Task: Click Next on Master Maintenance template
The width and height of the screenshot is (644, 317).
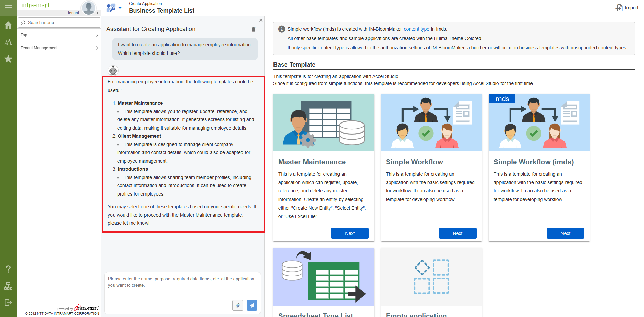Action: [x=350, y=233]
